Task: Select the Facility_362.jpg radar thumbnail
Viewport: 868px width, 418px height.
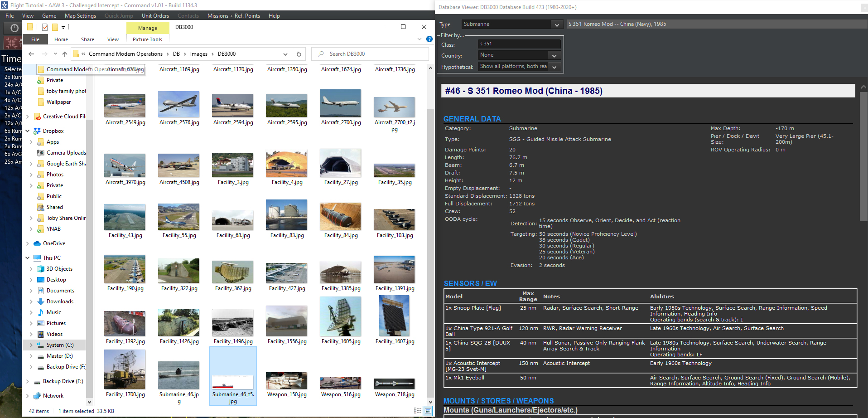Action: point(233,272)
